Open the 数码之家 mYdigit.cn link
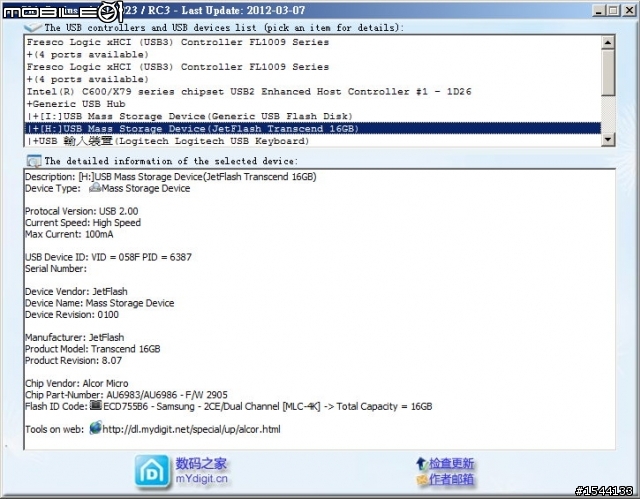The height and width of the screenshot is (499, 640). 201,471
